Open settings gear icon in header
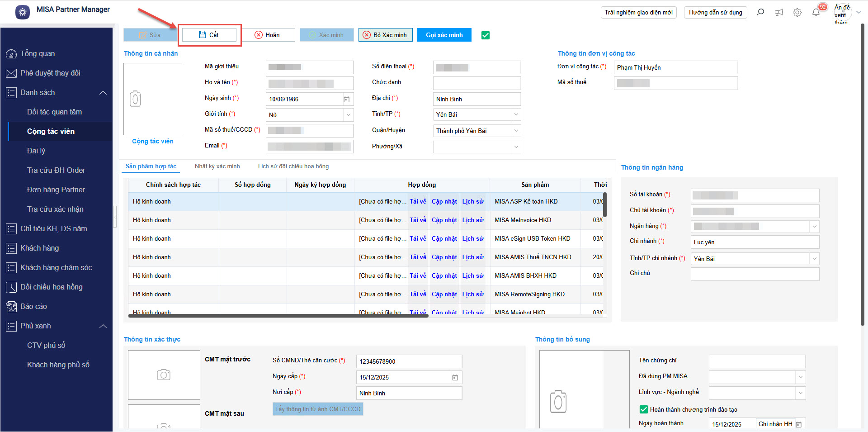 coord(797,12)
